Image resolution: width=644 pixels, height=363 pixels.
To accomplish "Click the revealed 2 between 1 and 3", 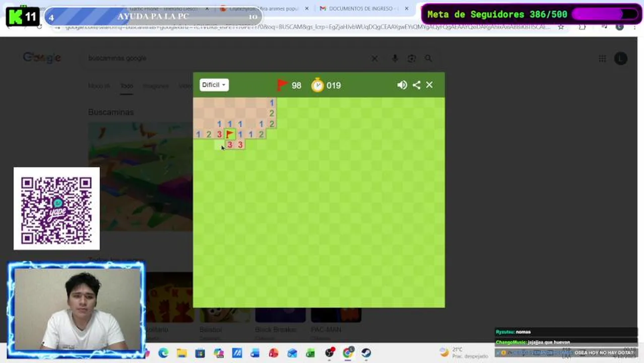I will [209, 134].
